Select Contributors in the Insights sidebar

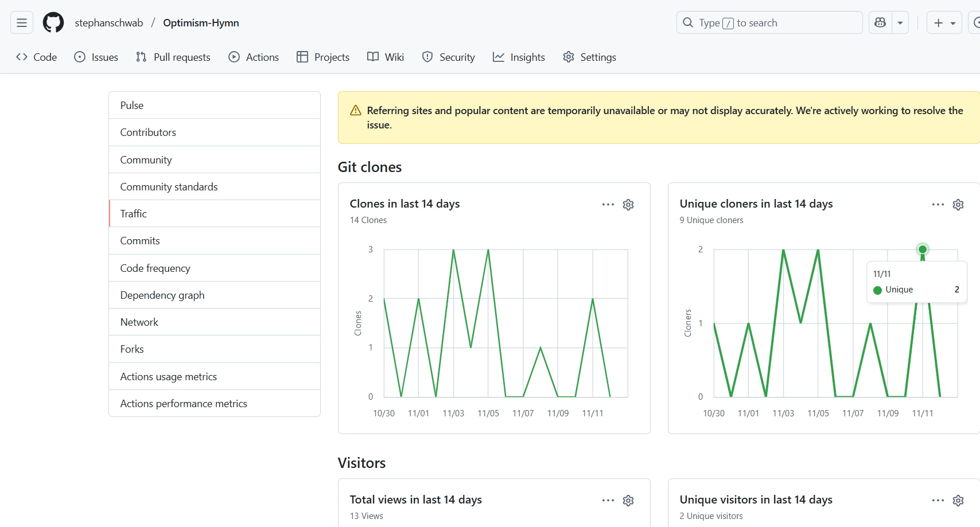(x=148, y=132)
